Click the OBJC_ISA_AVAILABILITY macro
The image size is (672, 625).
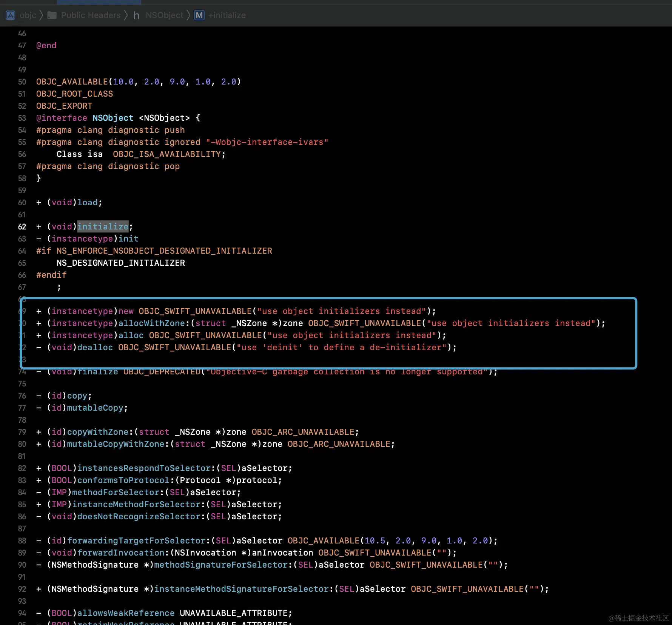point(167,154)
